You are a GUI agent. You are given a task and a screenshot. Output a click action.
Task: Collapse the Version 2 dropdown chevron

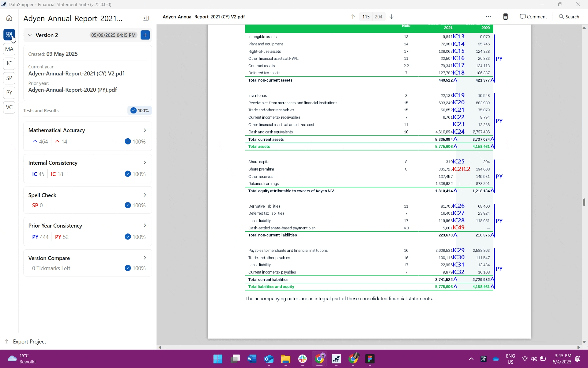pyautogui.click(x=30, y=35)
